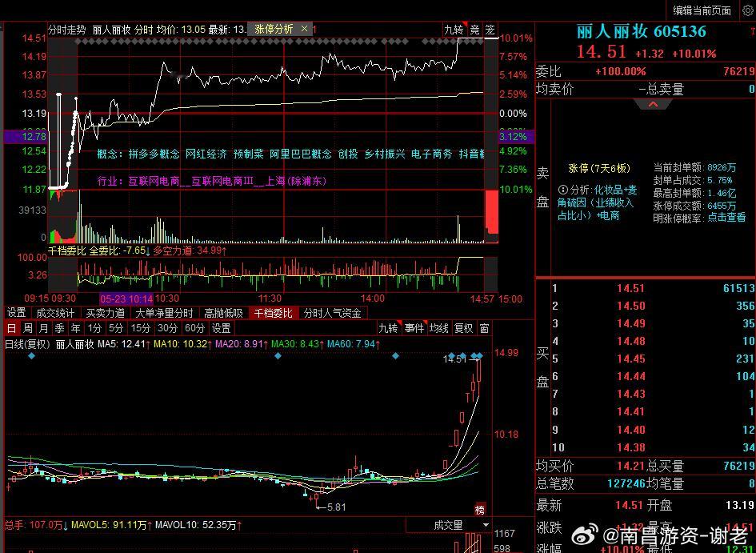
Task: Click bid price 14.49 in buy board
Action: point(630,323)
